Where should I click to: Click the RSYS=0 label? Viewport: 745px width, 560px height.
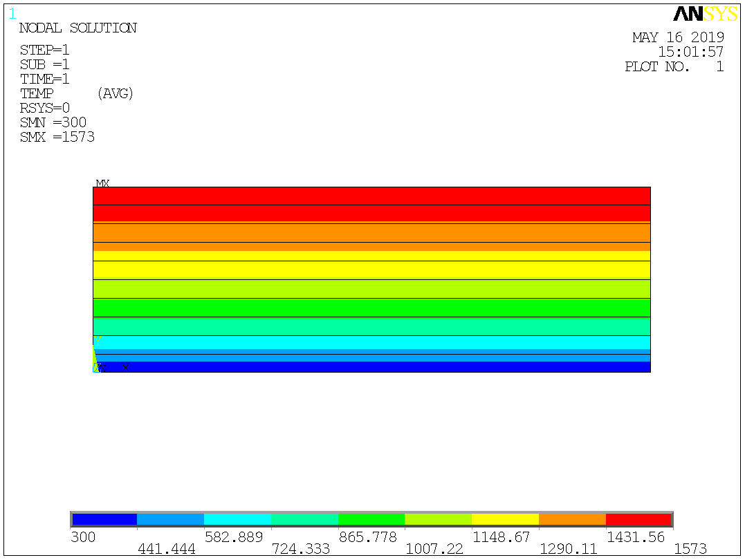pos(45,109)
